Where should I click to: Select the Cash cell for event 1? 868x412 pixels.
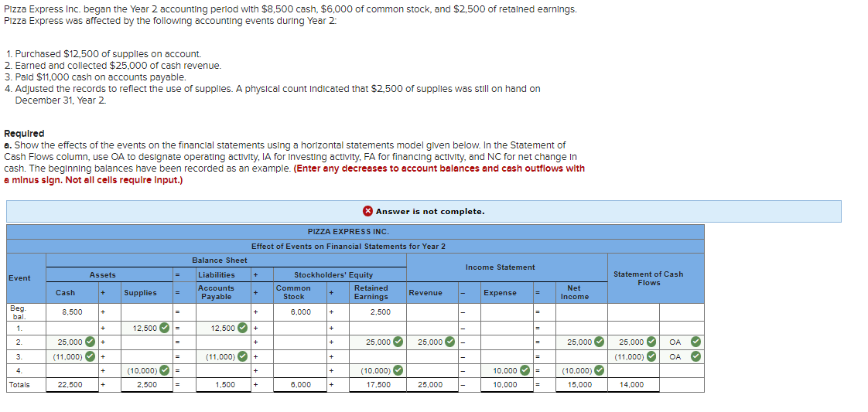pos(72,329)
